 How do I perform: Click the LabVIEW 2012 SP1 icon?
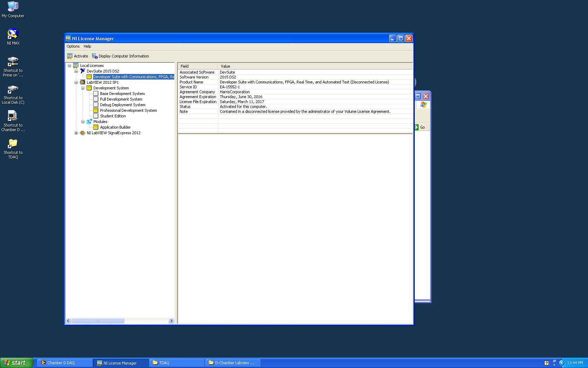click(83, 82)
